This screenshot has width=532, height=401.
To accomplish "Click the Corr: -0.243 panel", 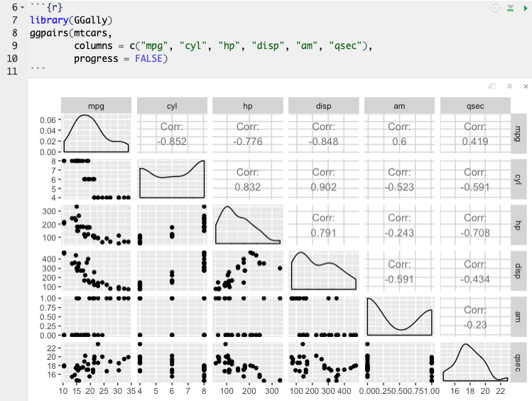I will (399, 225).
